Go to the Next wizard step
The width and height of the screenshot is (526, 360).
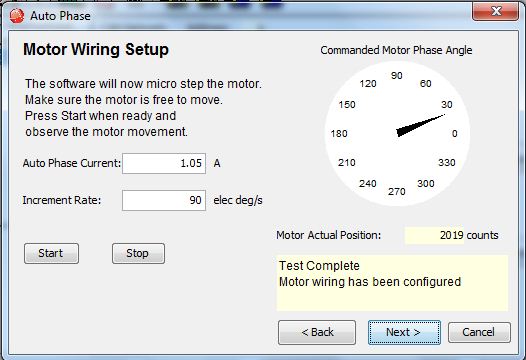pyautogui.click(x=404, y=332)
